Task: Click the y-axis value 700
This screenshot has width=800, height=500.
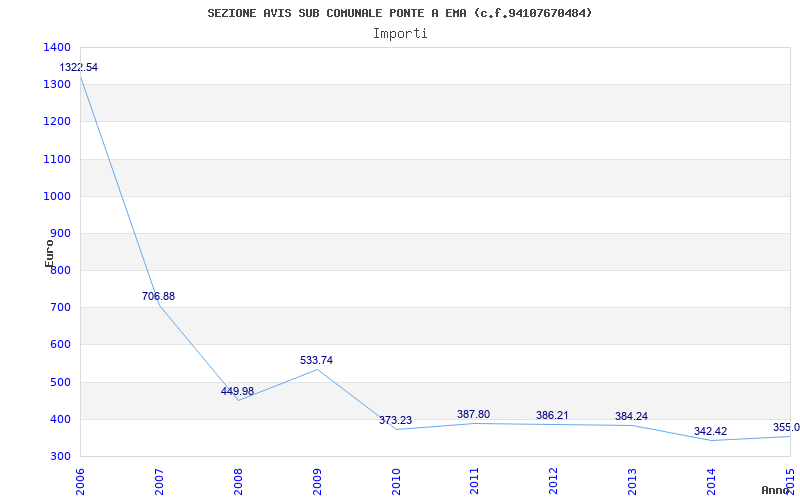Action: 60,308
